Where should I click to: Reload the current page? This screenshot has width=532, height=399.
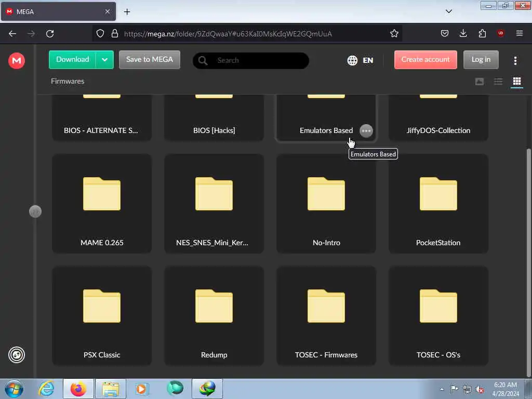point(50,34)
